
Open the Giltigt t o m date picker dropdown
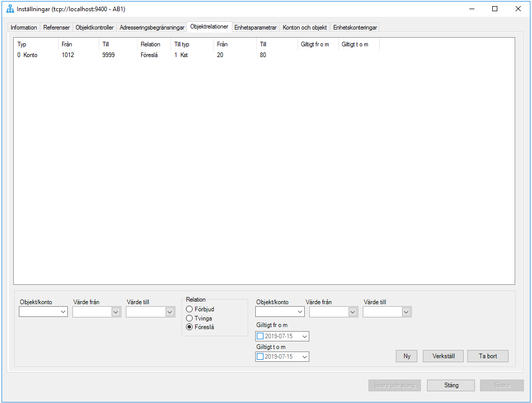(x=304, y=356)
